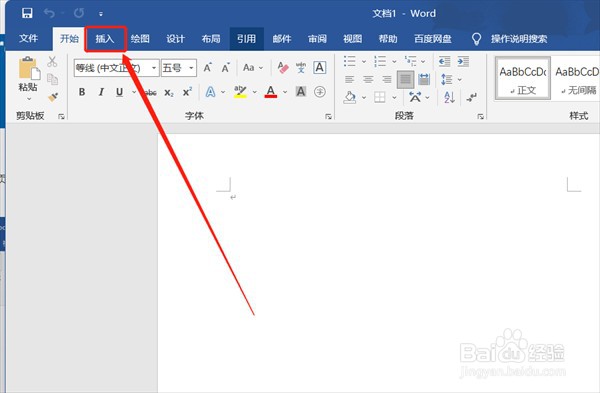600x393 pixels.
Task: Insert enclosed character icon
Action: [320, 92]
